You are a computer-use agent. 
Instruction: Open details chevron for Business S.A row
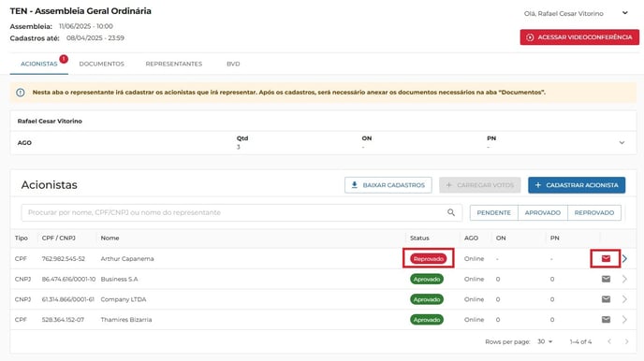[x=624, y=279]
